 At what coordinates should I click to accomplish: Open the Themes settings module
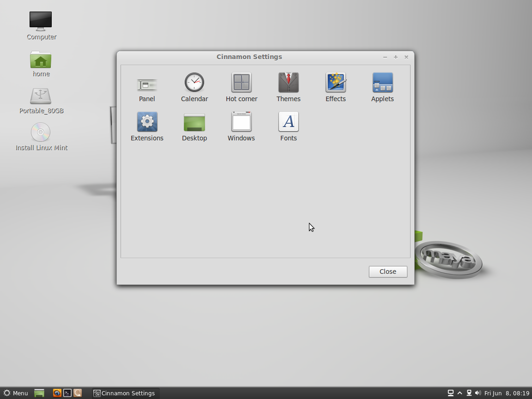(x=288, y=88)
